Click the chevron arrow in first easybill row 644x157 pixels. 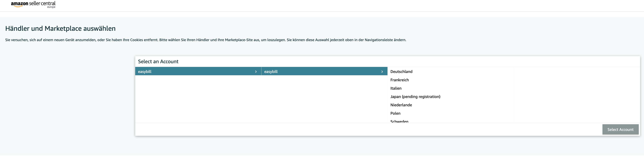tap(256, 72)
